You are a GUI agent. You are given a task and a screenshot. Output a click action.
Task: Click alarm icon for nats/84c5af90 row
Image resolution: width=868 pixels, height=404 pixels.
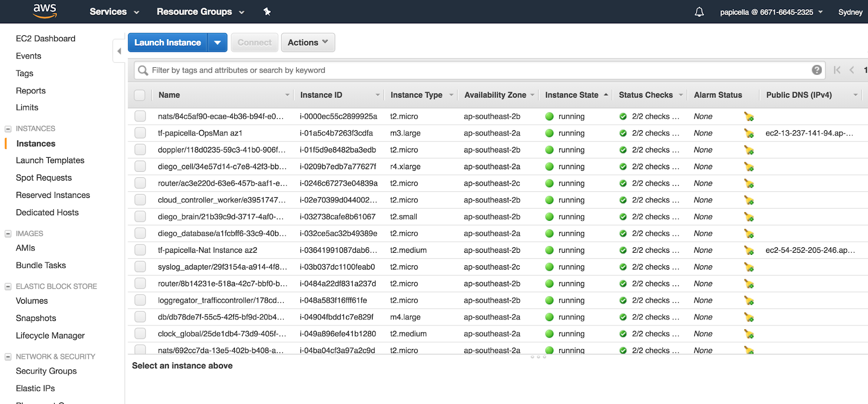coord(749,117)
